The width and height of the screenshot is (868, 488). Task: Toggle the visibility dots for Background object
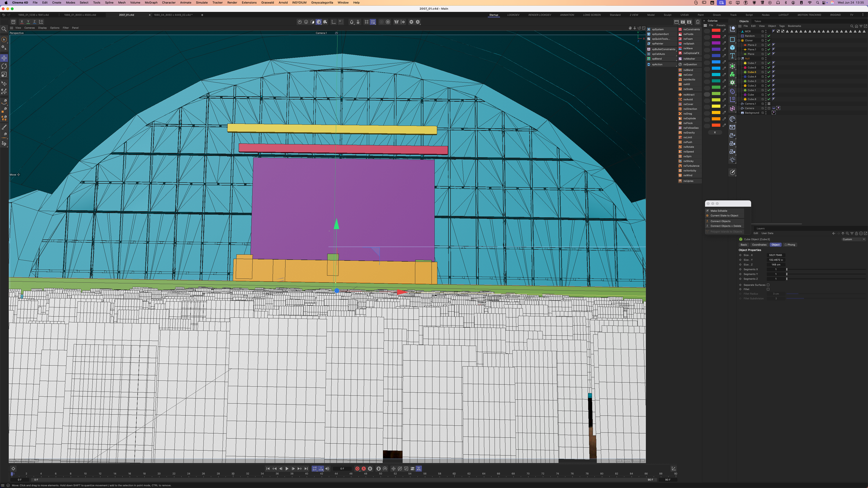766,113
